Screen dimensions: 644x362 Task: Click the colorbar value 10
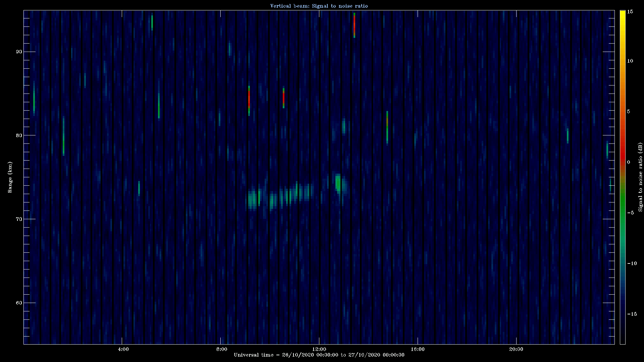(x=630, y=61)
